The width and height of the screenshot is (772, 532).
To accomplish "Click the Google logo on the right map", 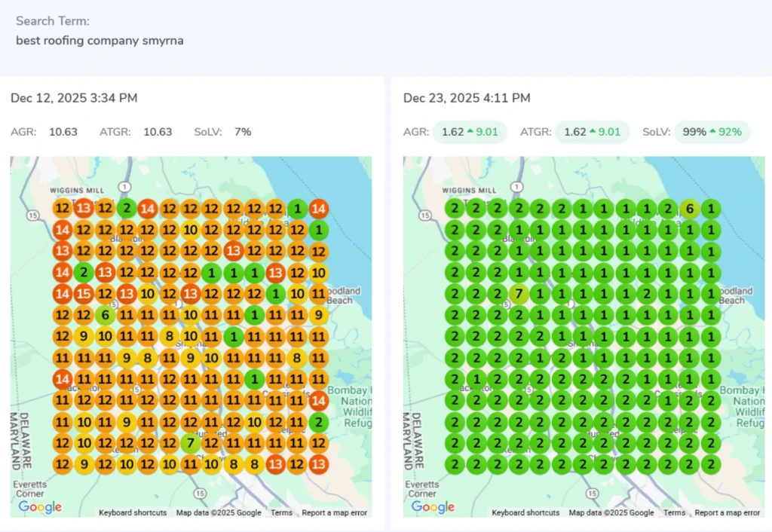I will pos(433,507).
